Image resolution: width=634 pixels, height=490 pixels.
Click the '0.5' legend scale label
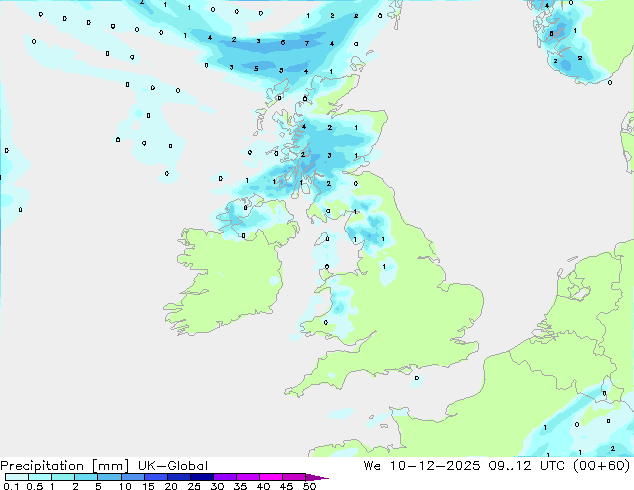35,486
